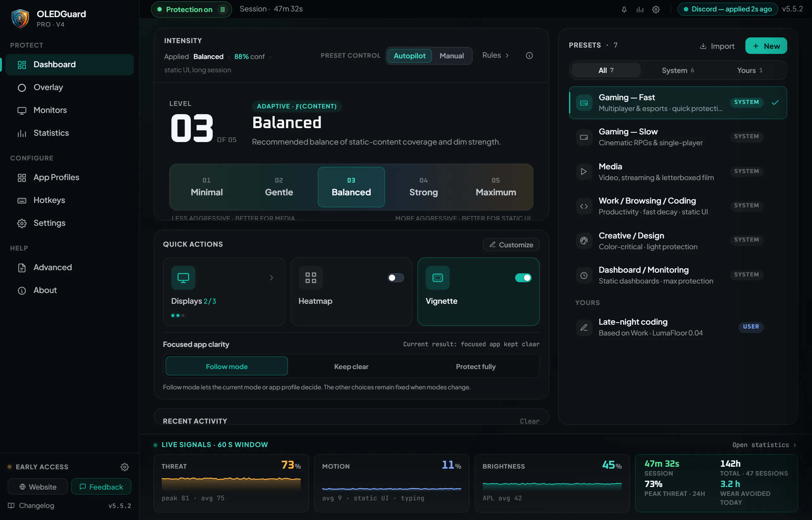Image resolution: width=812 pixels, height=520 pixels.
Task: Click the Overlay circle icon in sidebar
Action: click(x=22, y=88)
